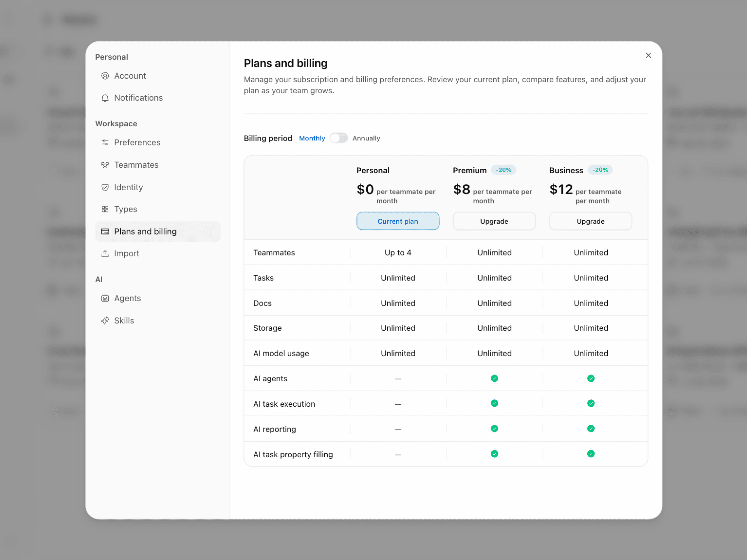Select Plans and billing menu item
Image resolution: width=747 pixels, height=560 pixels.
158,232
